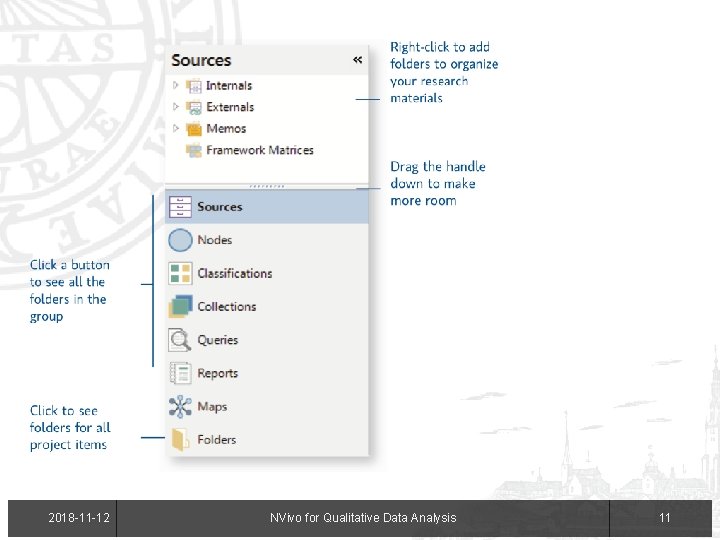Viewport: 720px width, 540px height.
Task: Select the Memos tree item label
Action: [226, 129]
